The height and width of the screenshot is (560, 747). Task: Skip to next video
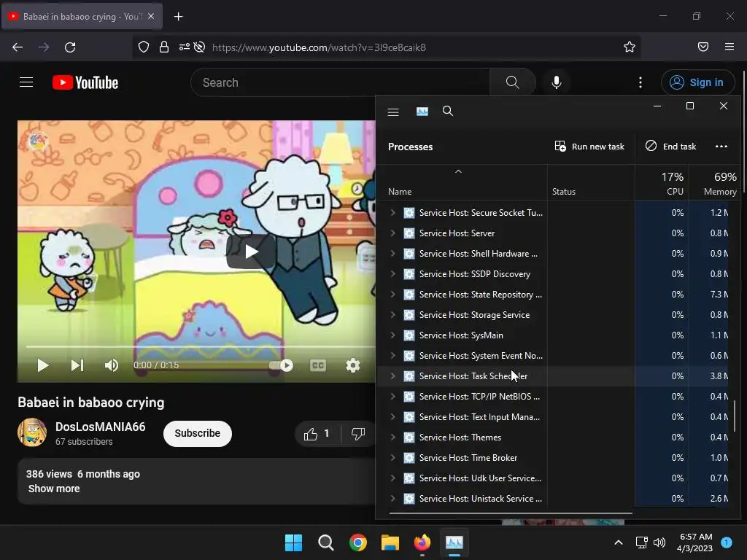(x=77, y=365)
